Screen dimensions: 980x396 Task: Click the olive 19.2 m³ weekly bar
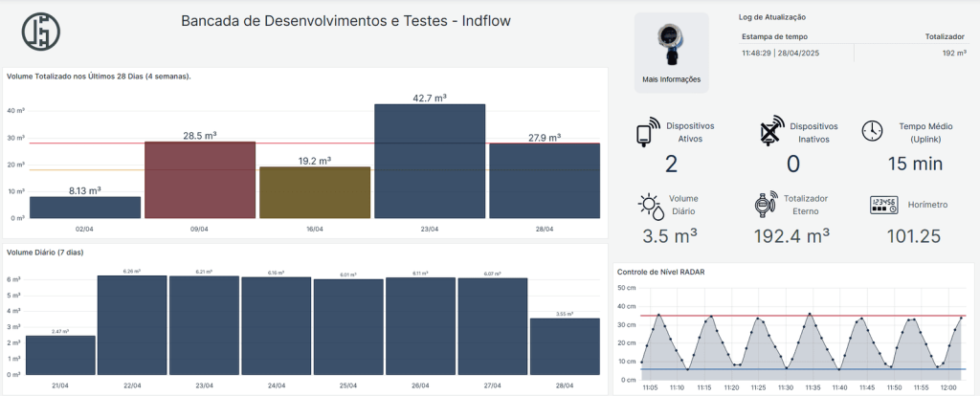tap(314, 192)
